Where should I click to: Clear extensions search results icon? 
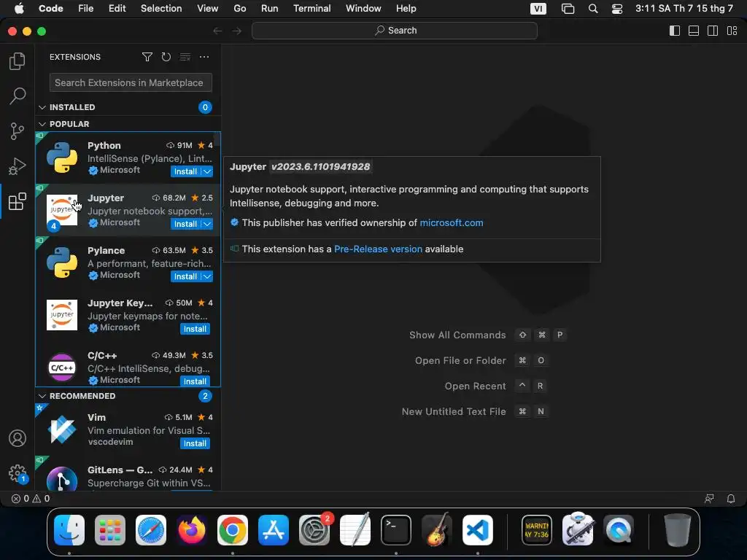[x=185, y=57]
